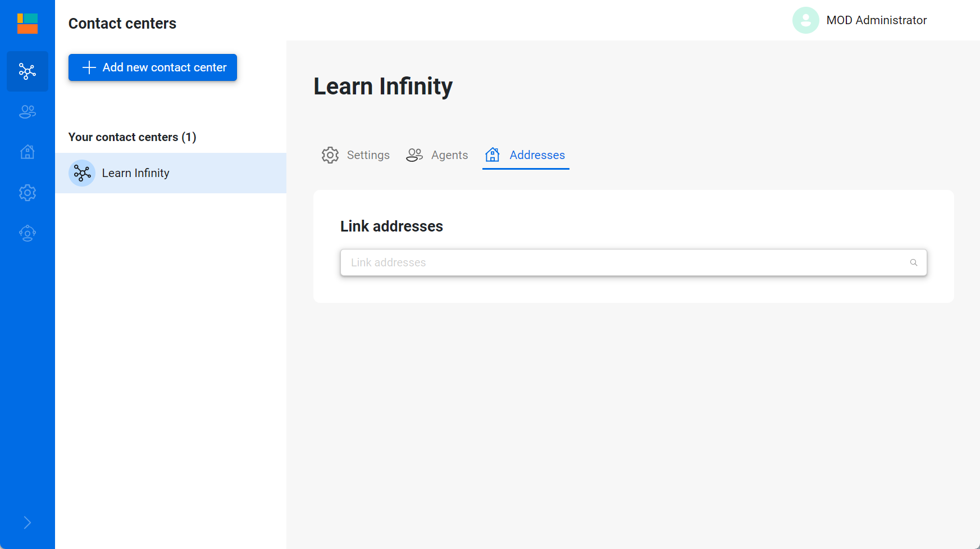Click the gear icon on the Settings tab
980x549 pixels.
pyautogui.click(x=330, y=155)
